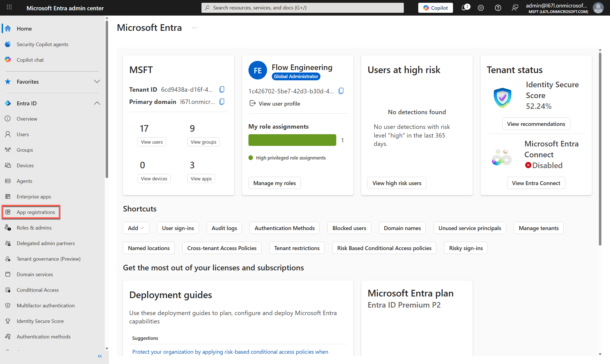Open Delegated admin partners
610x364 pixels.
(46, 243)
